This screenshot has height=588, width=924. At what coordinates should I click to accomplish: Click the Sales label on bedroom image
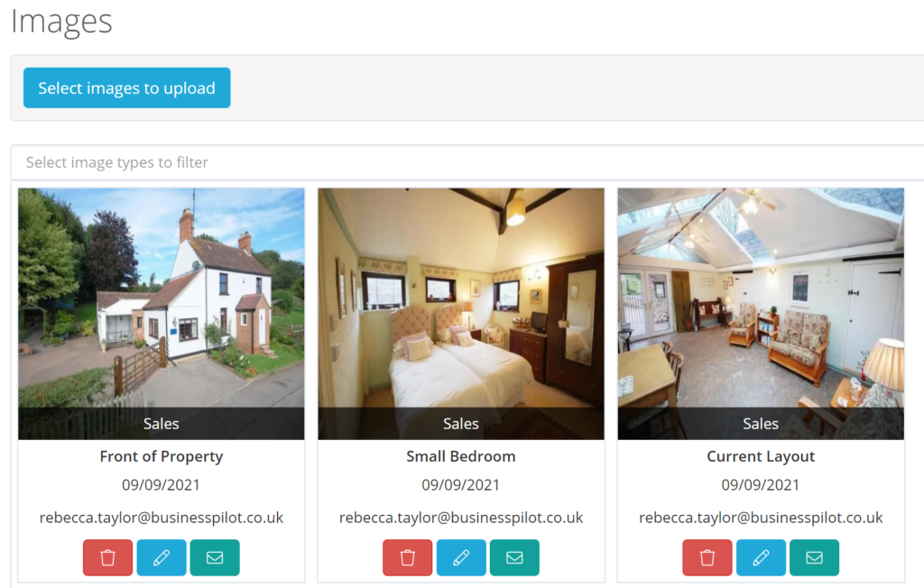pyautogui.click(x=461, y=424)
